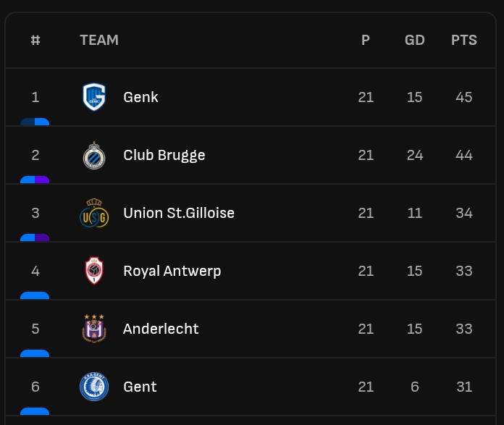Image resolution: width=504 pixels, height=425 pixels.
Task: Click the TEAM column header
Action: 99,41
